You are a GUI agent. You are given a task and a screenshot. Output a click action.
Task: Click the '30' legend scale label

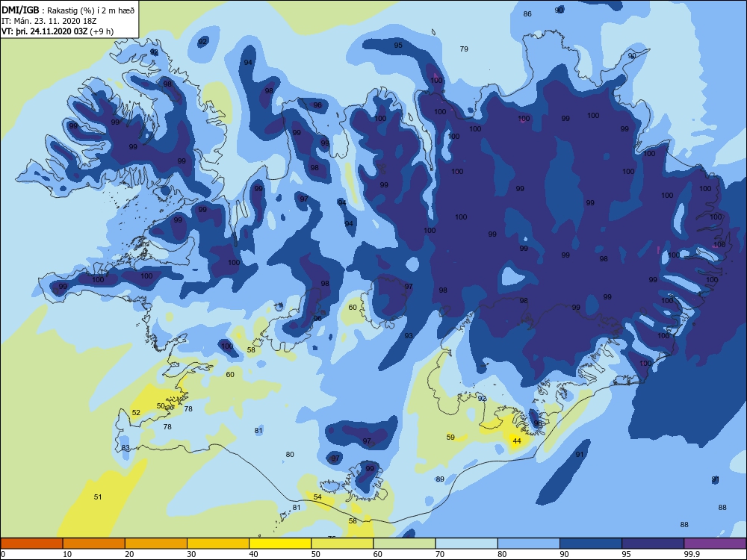[x=191, y=554]
